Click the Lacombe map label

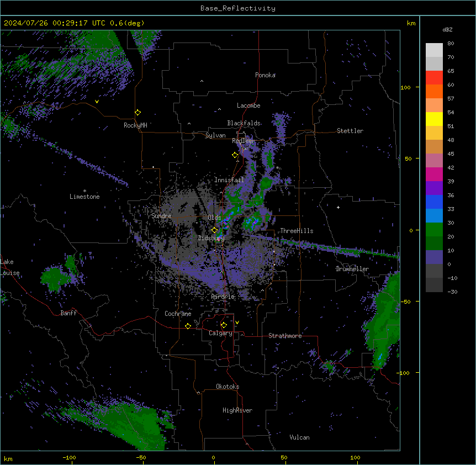[248, 105]
